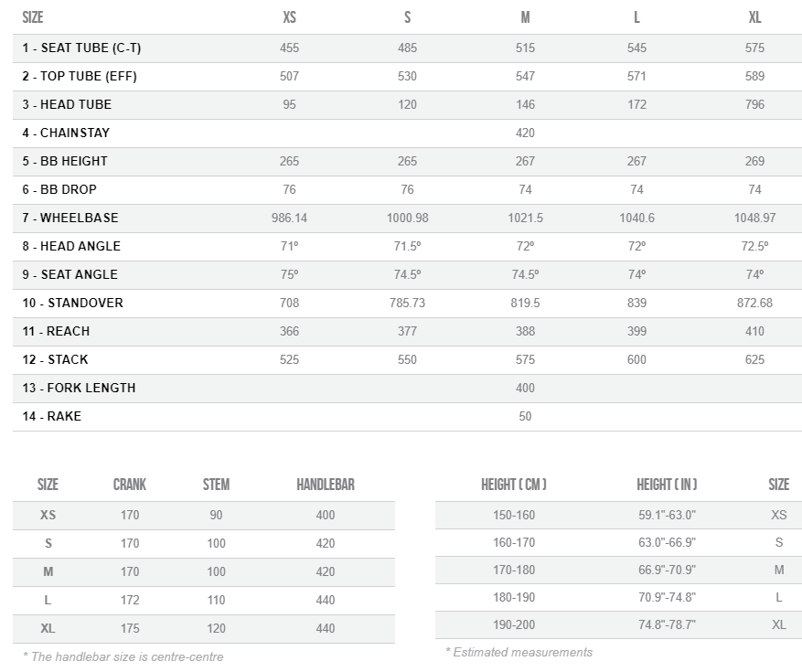
Task: Select the CRANK column header
Action: (x=130, y=485)
